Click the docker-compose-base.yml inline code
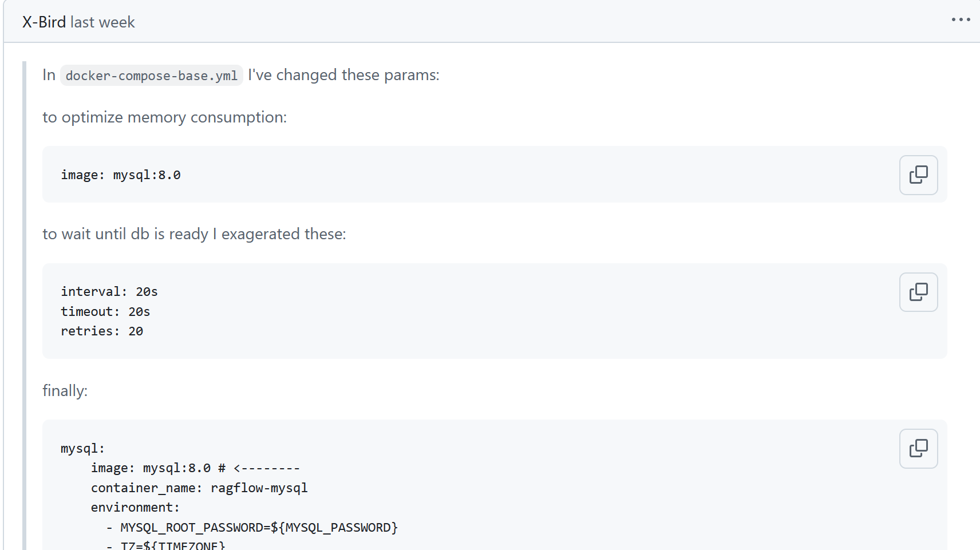This screenshot has height=550, width=980. [151, 76]
